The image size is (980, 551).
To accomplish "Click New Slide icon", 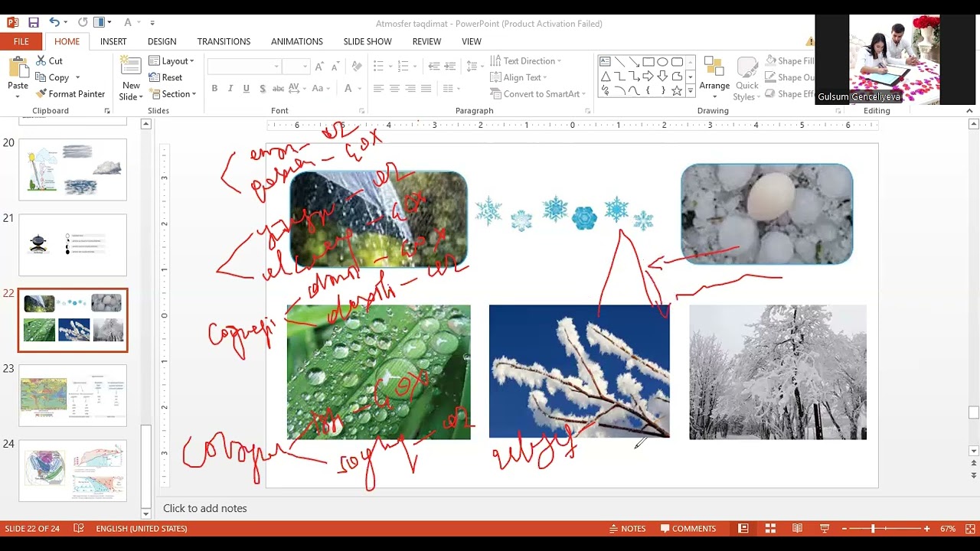I will click(131, 67).
